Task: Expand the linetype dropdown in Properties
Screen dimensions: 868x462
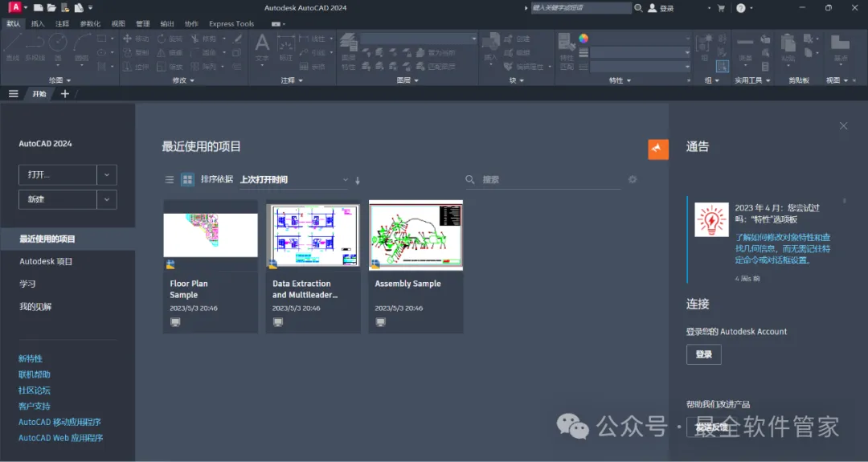Action: click(687, 67)
